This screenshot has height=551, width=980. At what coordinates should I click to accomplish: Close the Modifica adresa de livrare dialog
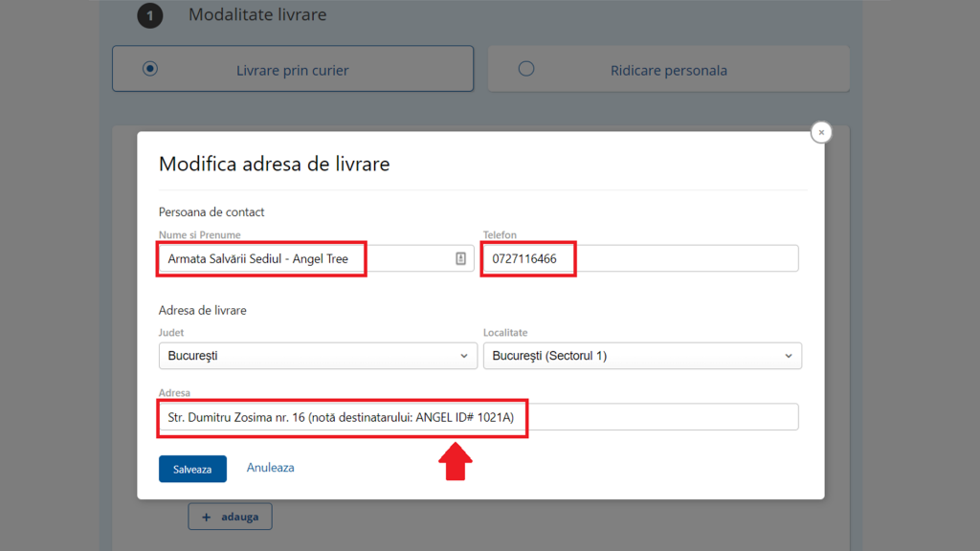point(821,132)
